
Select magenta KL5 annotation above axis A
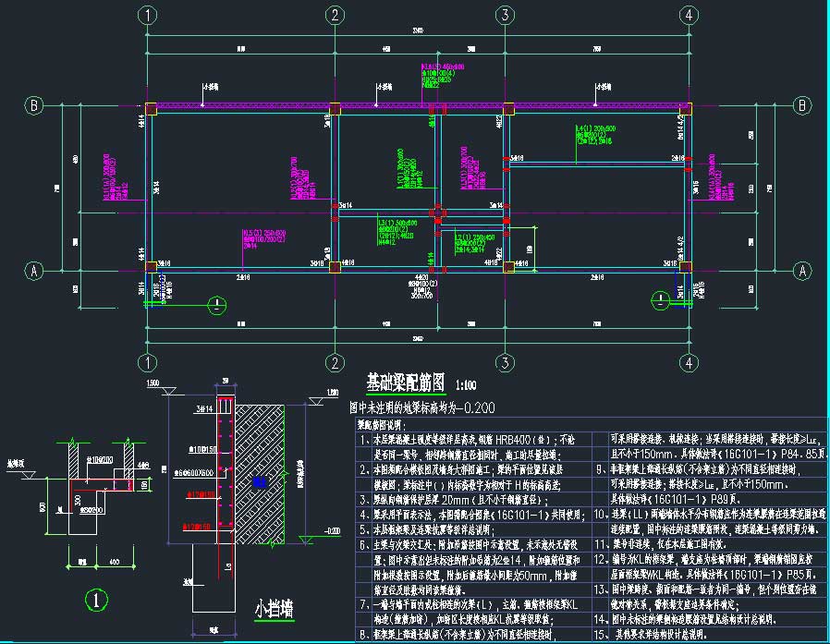263,239
